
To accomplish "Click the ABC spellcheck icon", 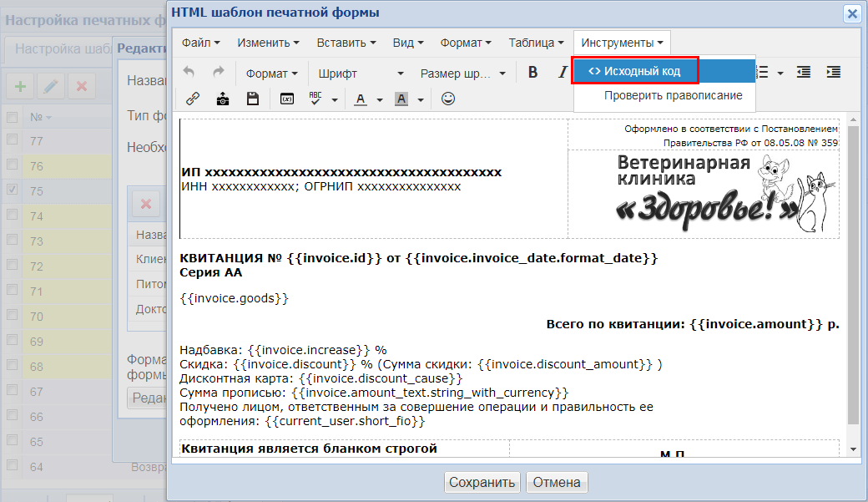I will tap(315, 99).
